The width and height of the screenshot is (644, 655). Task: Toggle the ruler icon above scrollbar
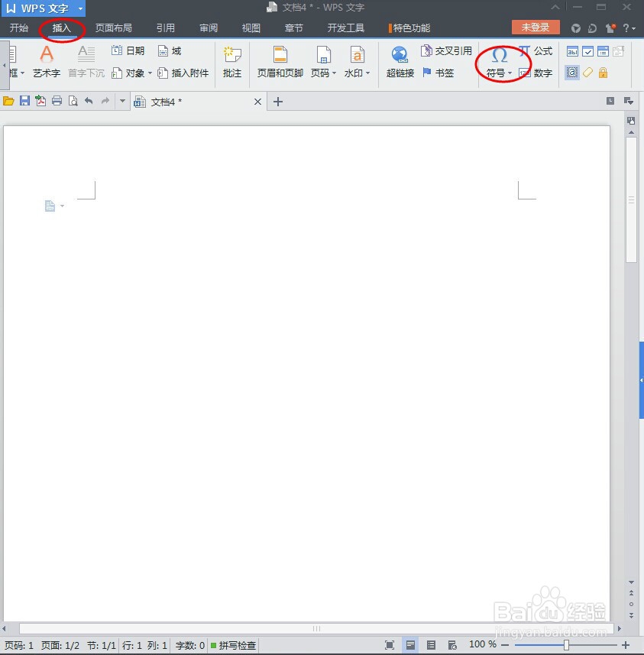pos(631,121)
